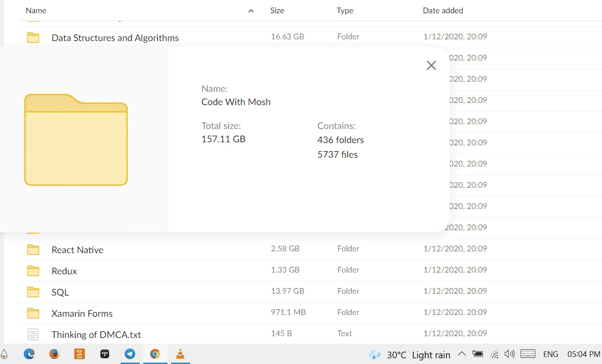602x364 pixels.
Task: Click the volume speaker icon in the tray
Action: (510, 354)
